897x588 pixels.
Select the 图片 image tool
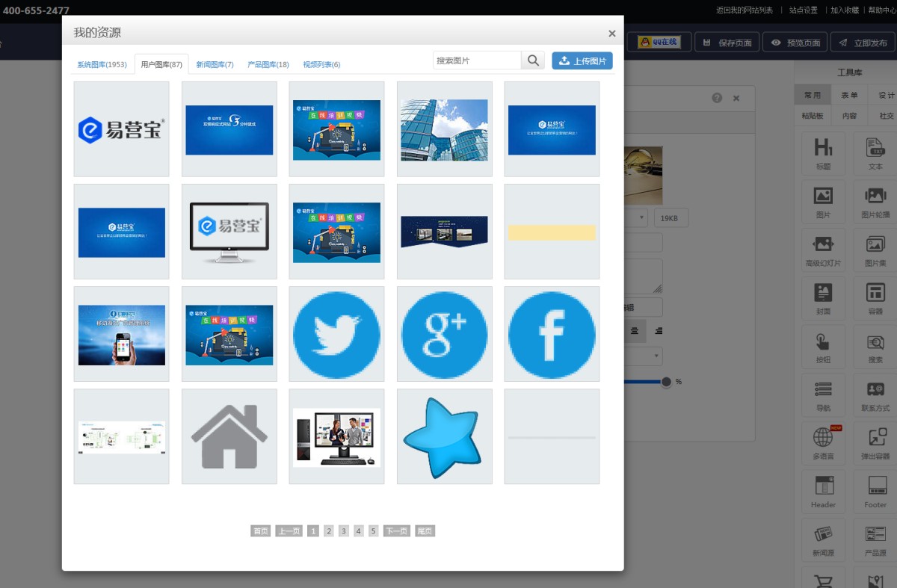tap(823, 202)
